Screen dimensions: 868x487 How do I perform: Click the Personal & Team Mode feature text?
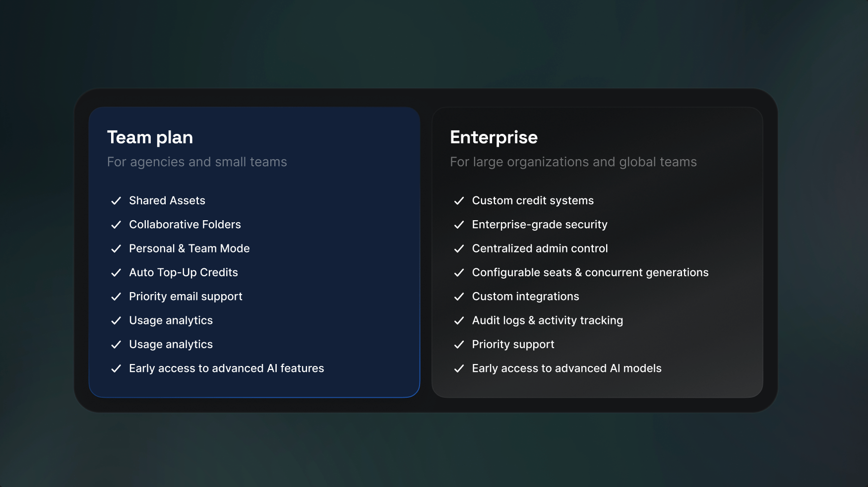[189, 248]
